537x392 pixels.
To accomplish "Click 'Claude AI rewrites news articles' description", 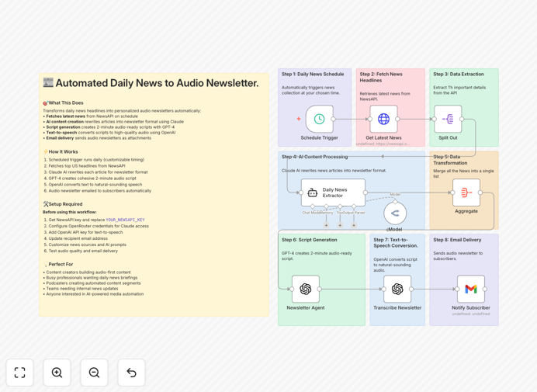I will point(334,170).
